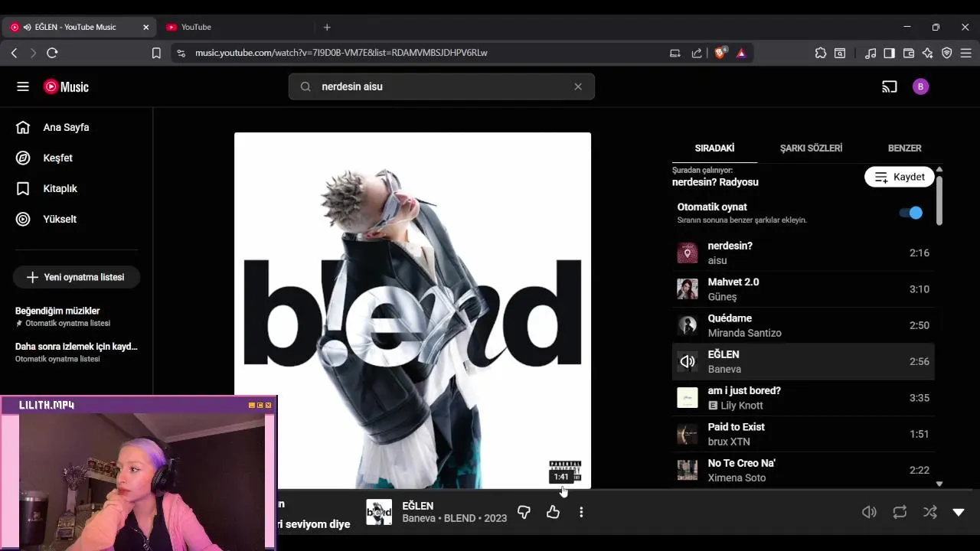Viewport: 980px width, 551px height.
Task: Open a new browser tab
Action: tap(327, 27)
